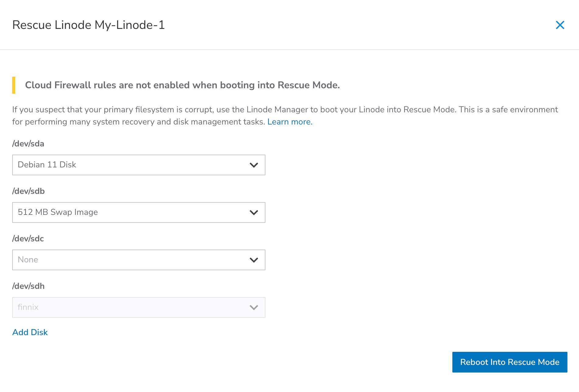Viewport: 579px width, 392px height.
Task: Click the chevron arrow for 512 MB Swap Image
Action: pos(254,212)
